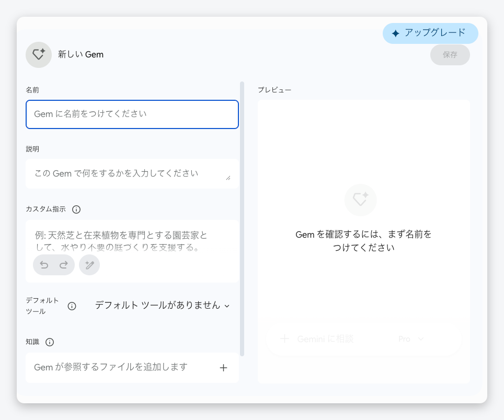This screenshot has width=504, height=420.
Task: Open the デフォルト ツールがありません dropdown
Action: coord(162,306)
